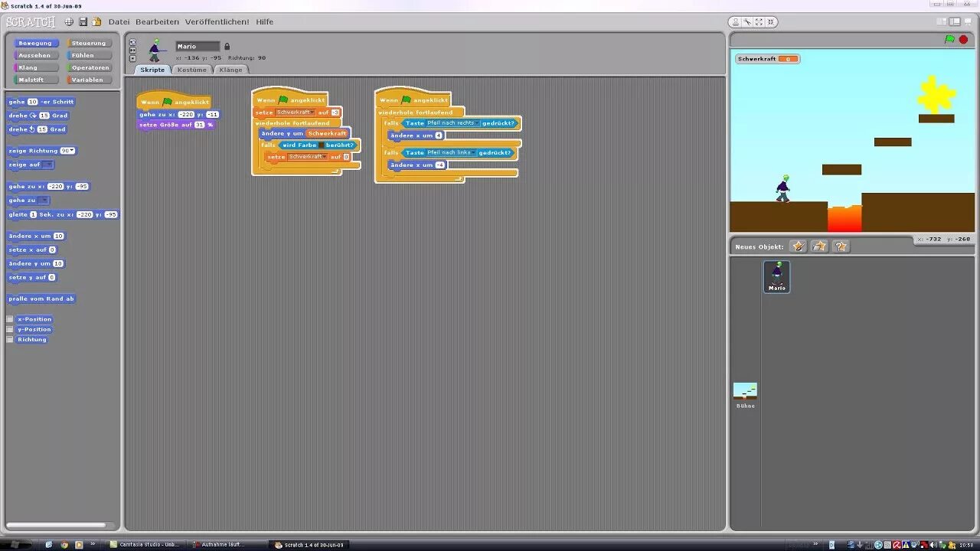Select the Bewegung block category

coord(35,43)
